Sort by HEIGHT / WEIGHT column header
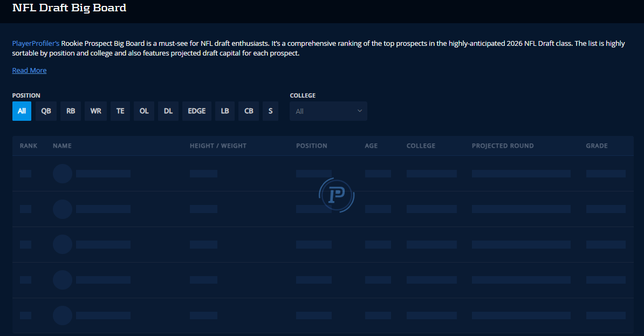 (218, 146)
